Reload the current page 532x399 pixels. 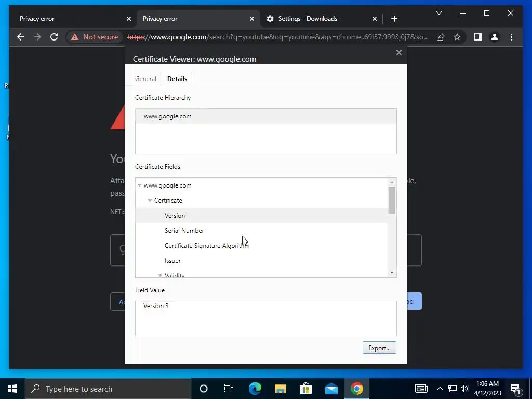[x=54, y=37]
